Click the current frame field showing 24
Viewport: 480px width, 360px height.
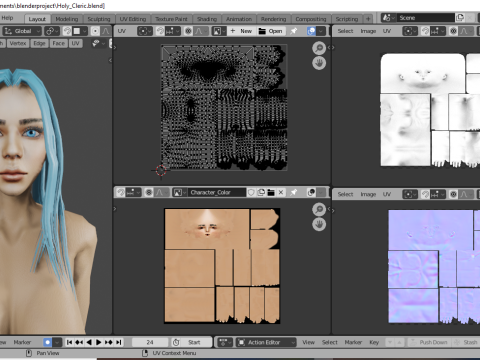coord(150,342)
